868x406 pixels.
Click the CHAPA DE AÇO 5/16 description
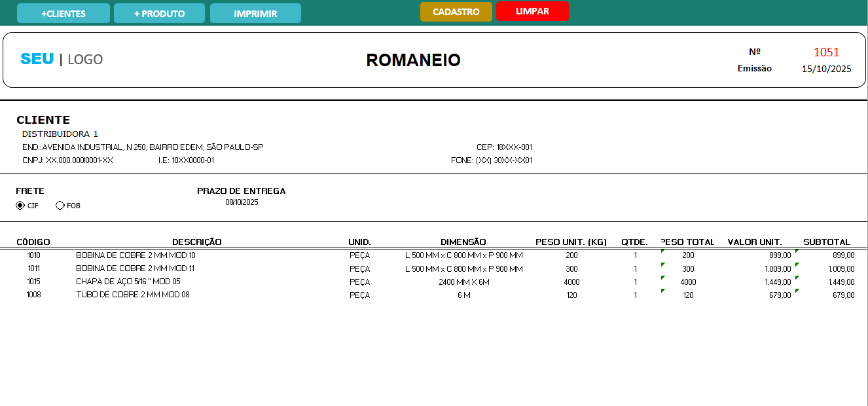(x=128, y=282)
